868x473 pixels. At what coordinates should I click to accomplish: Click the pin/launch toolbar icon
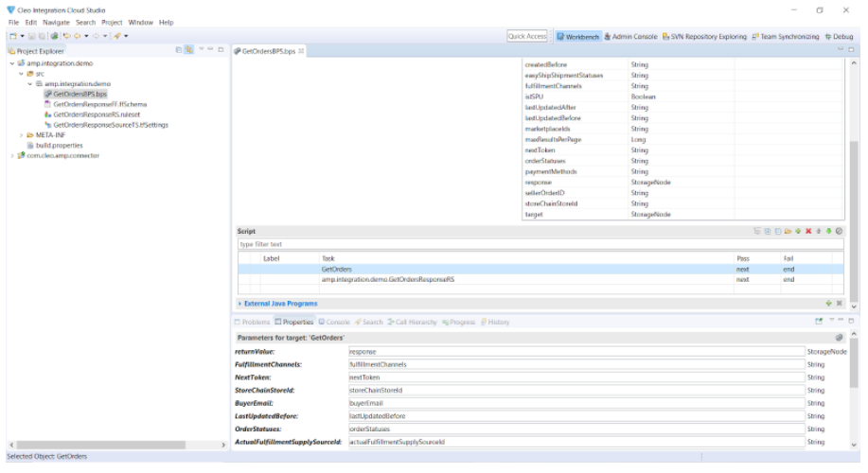116,36
